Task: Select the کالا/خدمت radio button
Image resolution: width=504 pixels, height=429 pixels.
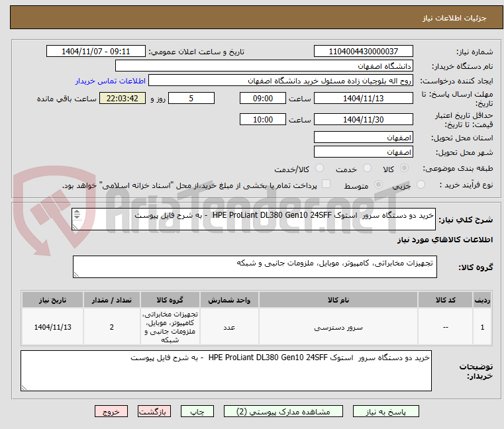Action: pyautogui.click(x=319, y=168)
